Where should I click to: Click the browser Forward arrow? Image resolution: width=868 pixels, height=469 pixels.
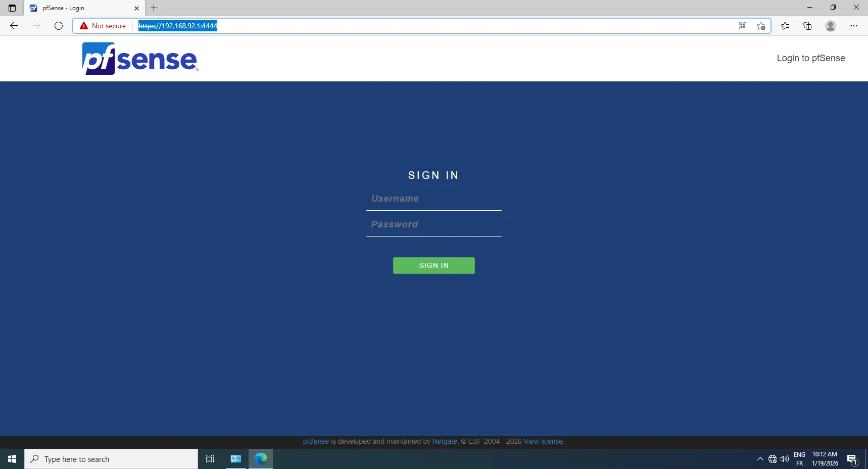36,26
